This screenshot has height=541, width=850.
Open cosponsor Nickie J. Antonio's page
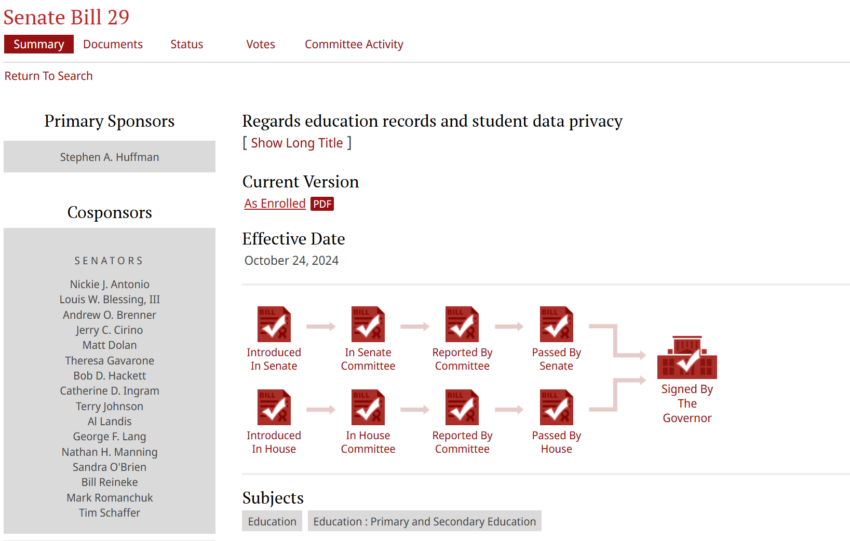pyautogui.click(x=109, y=284)
